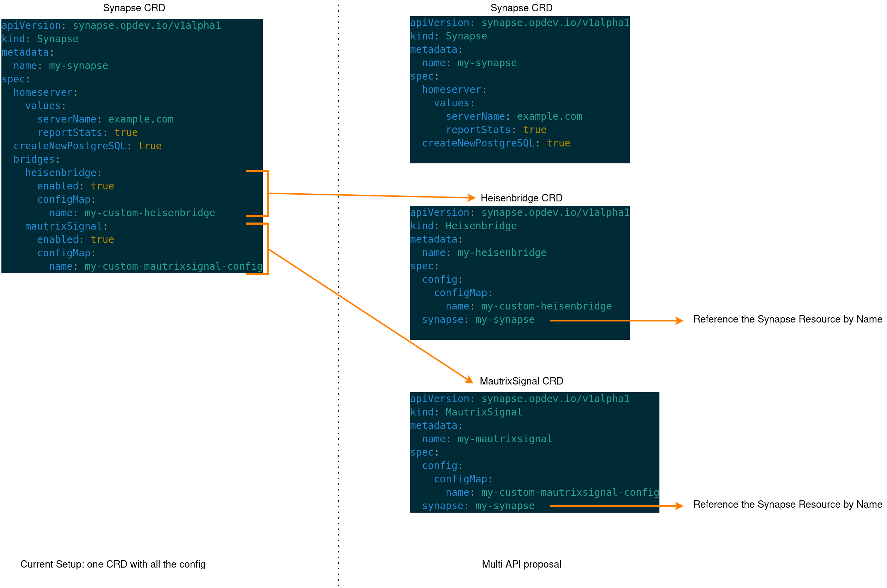
Task: Click the right Synapse CRD title
Action: [521, 8]
